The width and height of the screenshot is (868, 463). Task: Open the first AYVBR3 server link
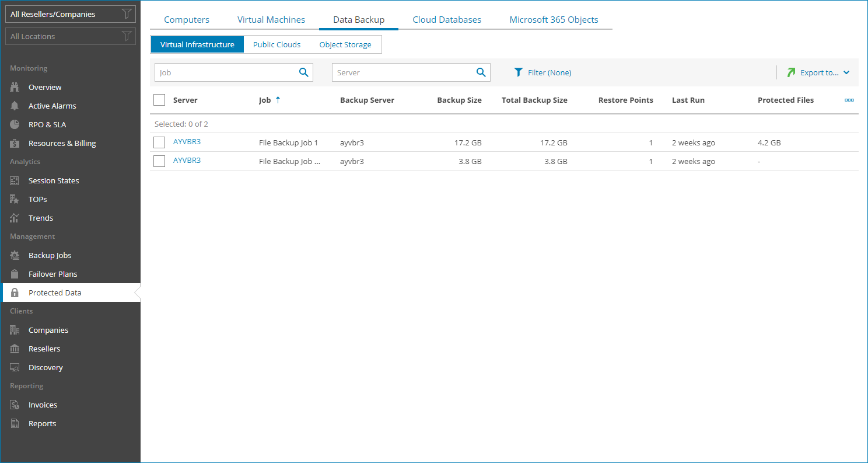click(187, 142)
